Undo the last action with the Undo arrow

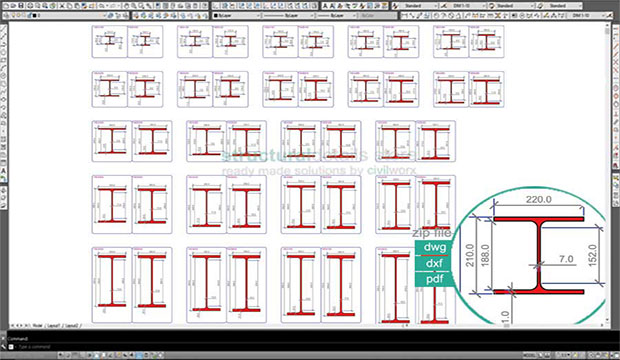coord(102,6)
